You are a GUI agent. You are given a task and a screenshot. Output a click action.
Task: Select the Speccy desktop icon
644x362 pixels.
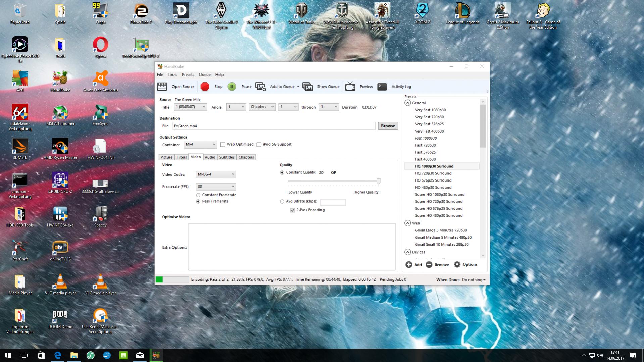[100, 216]
